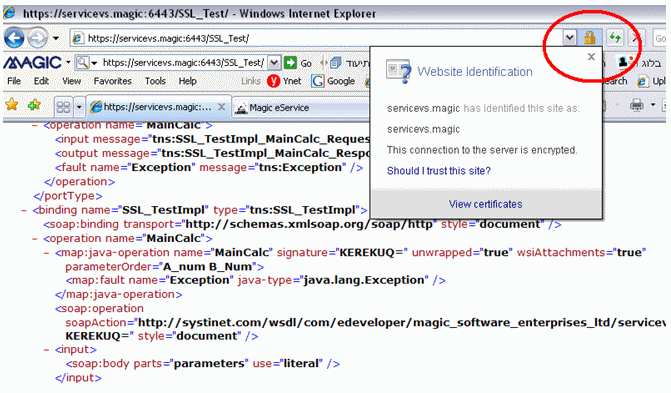
Task: Click the Forward navigation arrow
Action: coord(37,38)
